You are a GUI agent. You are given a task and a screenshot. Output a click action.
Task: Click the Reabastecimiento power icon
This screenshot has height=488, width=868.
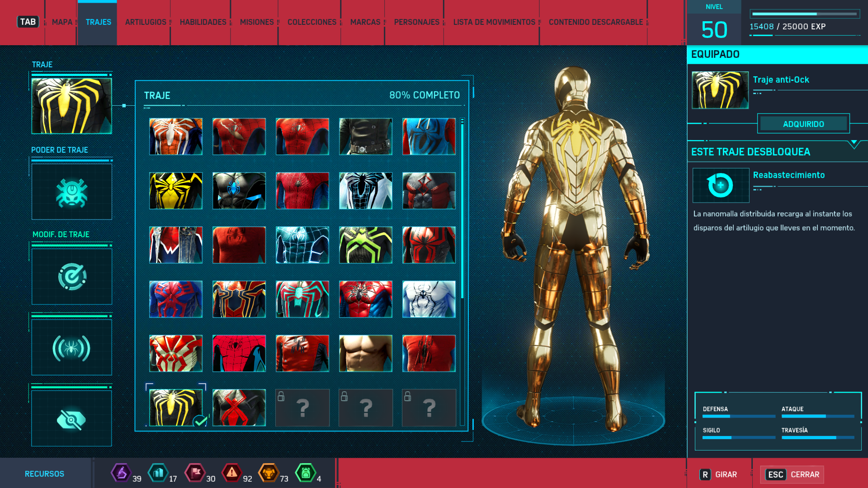[720, 185]
